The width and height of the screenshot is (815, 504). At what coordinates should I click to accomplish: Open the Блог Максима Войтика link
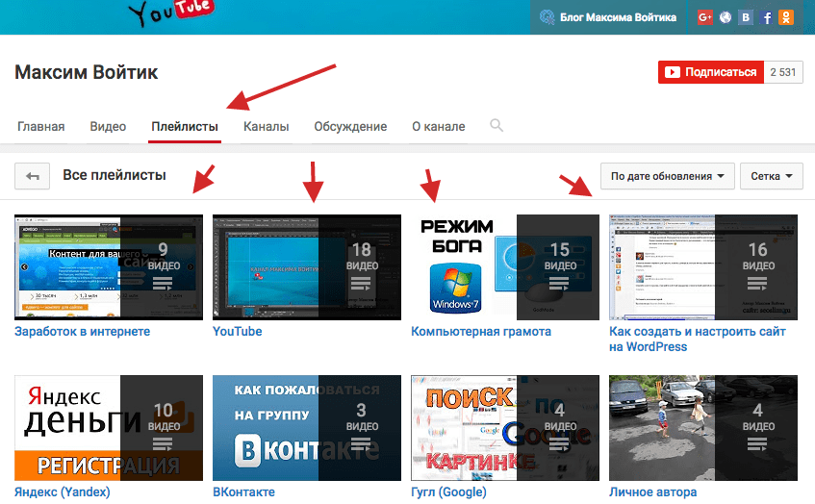click(617, 17)
